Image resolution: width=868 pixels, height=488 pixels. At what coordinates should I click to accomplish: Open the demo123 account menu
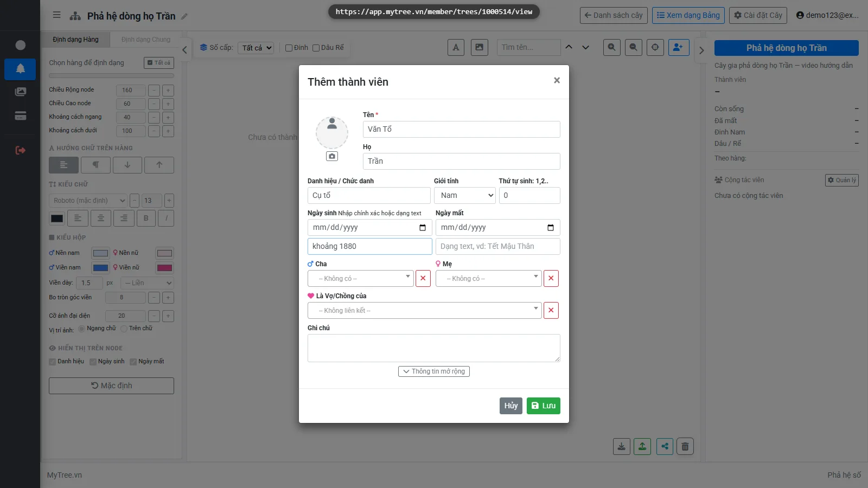tap(827, 15)
